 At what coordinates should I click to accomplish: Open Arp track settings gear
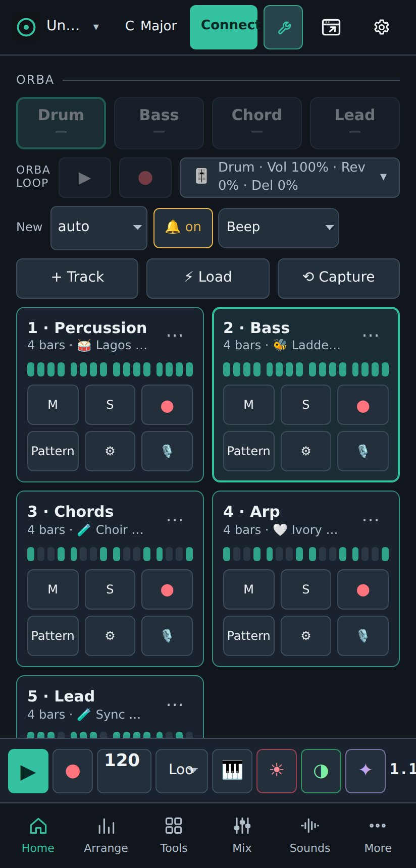[306, 636]
